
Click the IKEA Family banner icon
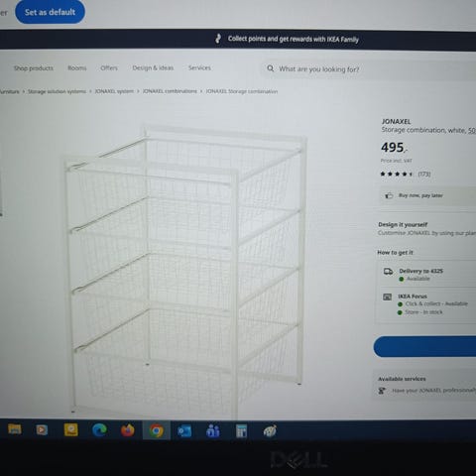coord(218,39)
